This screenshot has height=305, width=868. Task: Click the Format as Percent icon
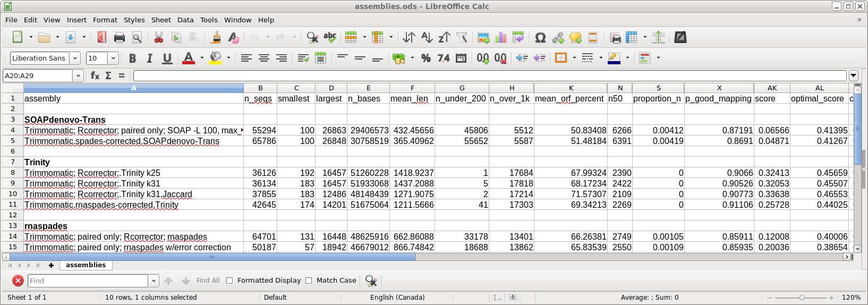(x=426, y=58)
